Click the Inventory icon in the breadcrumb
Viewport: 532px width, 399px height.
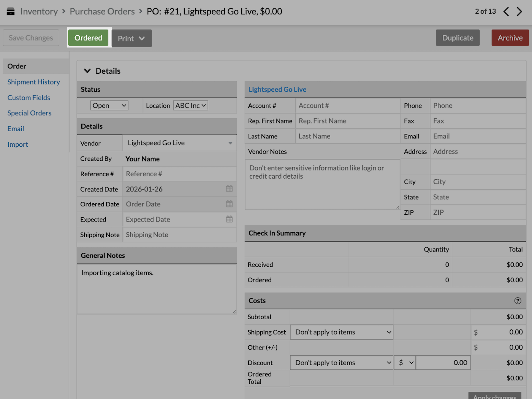coord(10,11)
